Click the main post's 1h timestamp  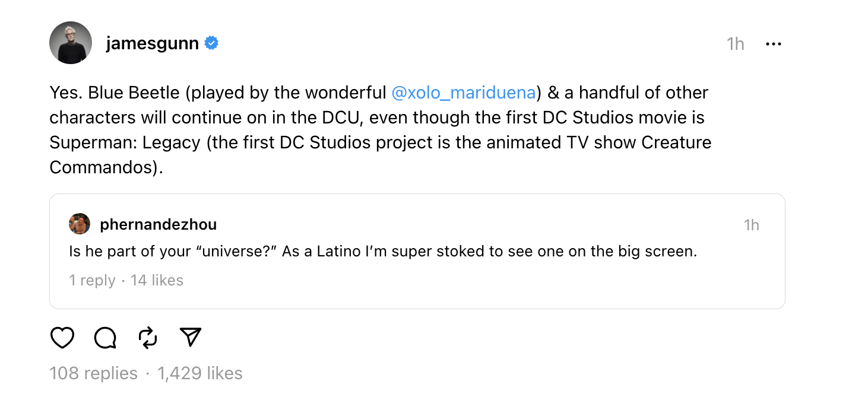coord(735,44)
